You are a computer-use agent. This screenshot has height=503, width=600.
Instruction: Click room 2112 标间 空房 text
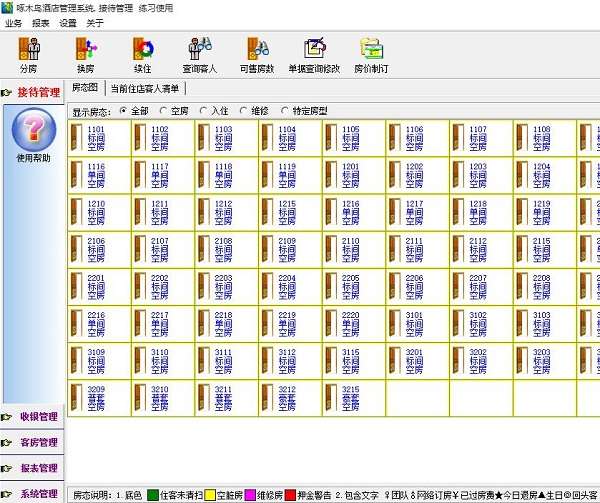click(x=478, y=249)
